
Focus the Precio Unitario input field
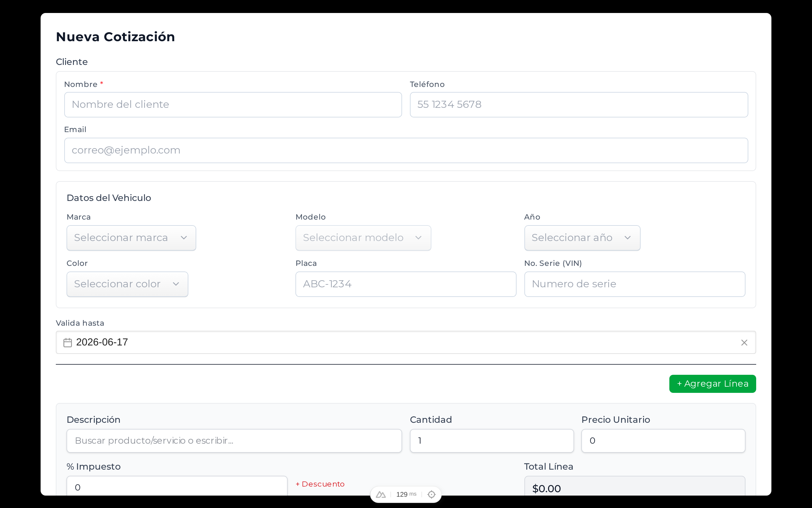[x=663, y=441]
